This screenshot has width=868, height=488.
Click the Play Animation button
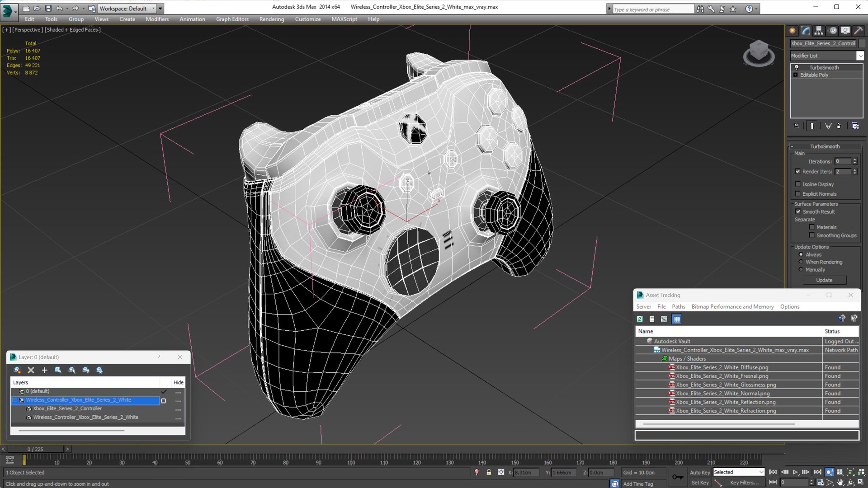[x=795, y=472]
